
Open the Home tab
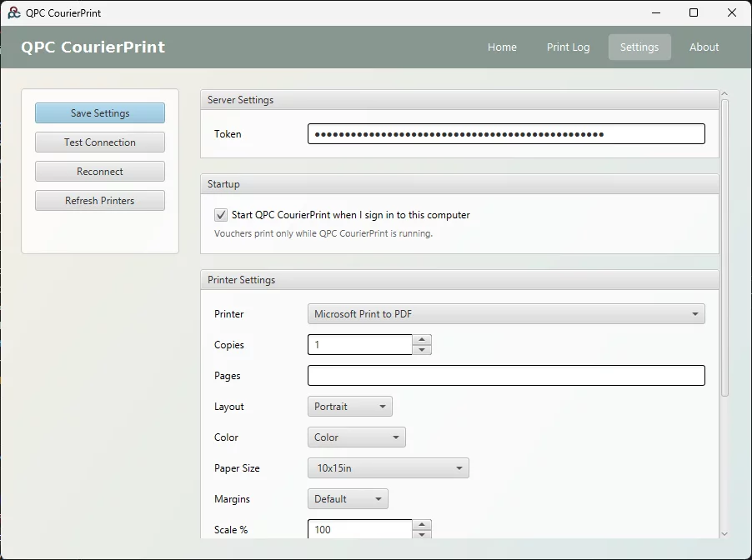click(502, 47)
